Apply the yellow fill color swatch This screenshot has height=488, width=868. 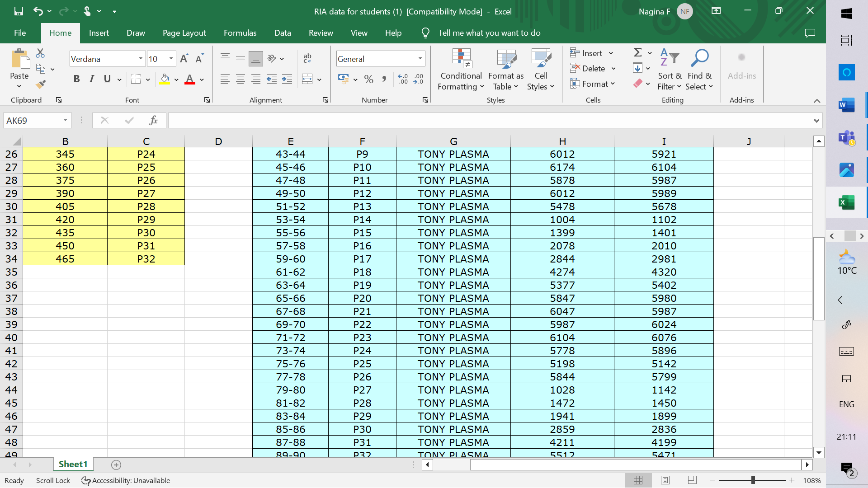coord(165,80)
